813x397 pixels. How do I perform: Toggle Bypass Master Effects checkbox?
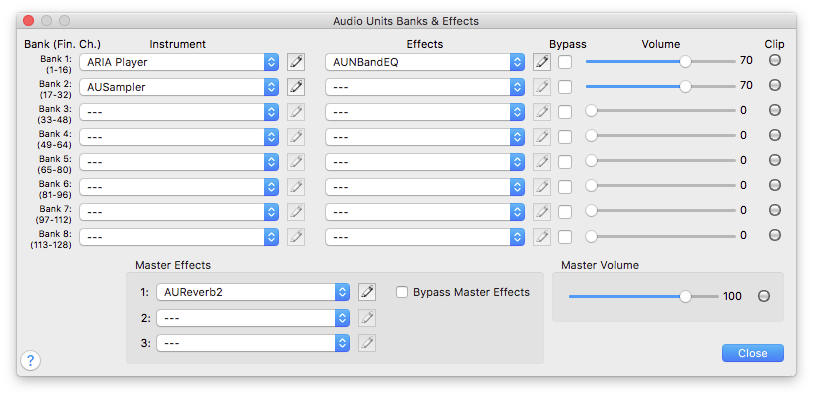click(x=402, y=292)
